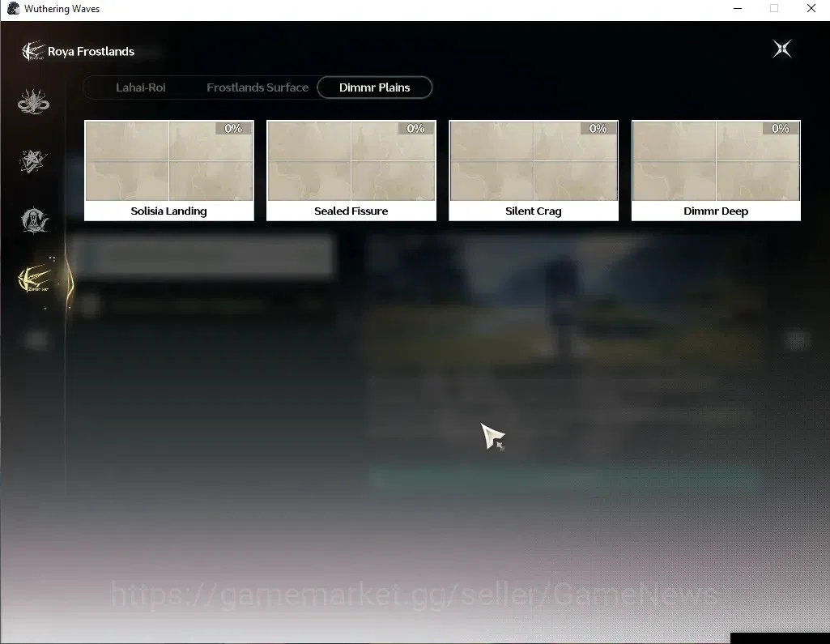Select the first region emblem in sidebar
The width and height of the screenshot is (830, 644).
click(33, 102)
